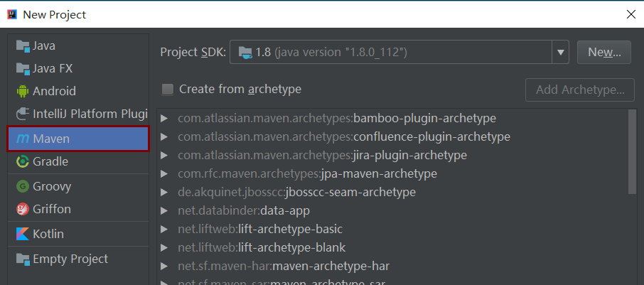Viewport: 644px width, 285px height.
Task: Click the IntelliJ logo in title bar
Action: coord(12,14)
